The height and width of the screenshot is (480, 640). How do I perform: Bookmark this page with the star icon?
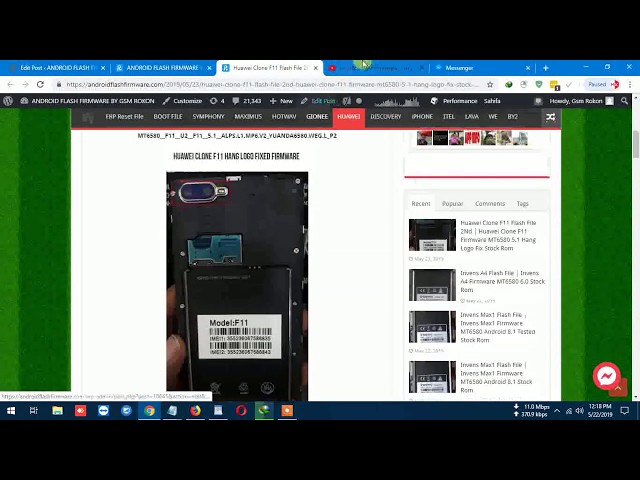(490, 84)
